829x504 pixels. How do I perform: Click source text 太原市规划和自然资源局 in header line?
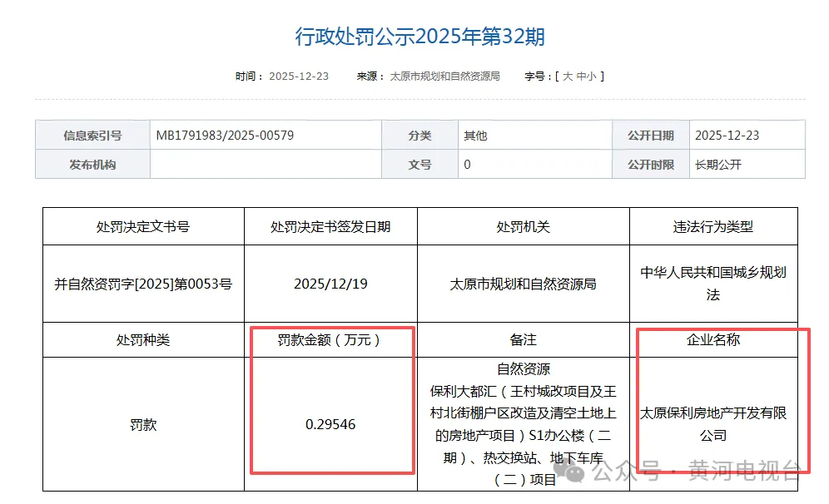[444, 77]
